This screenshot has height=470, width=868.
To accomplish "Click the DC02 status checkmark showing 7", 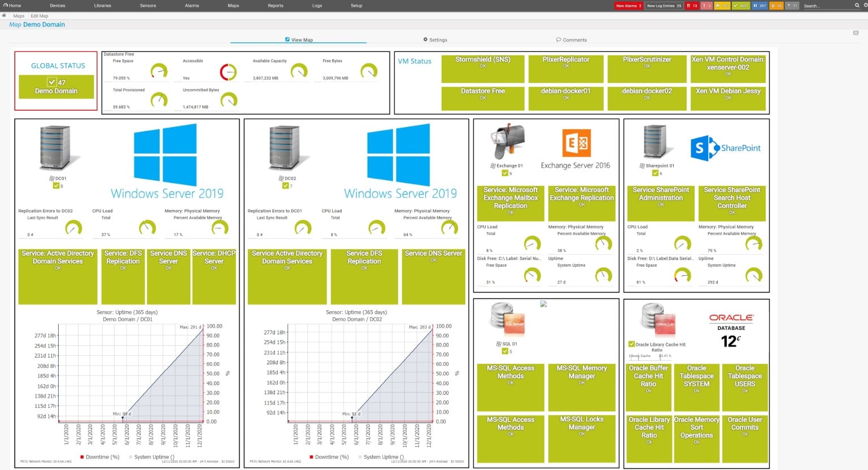I will tap(285, 186).
